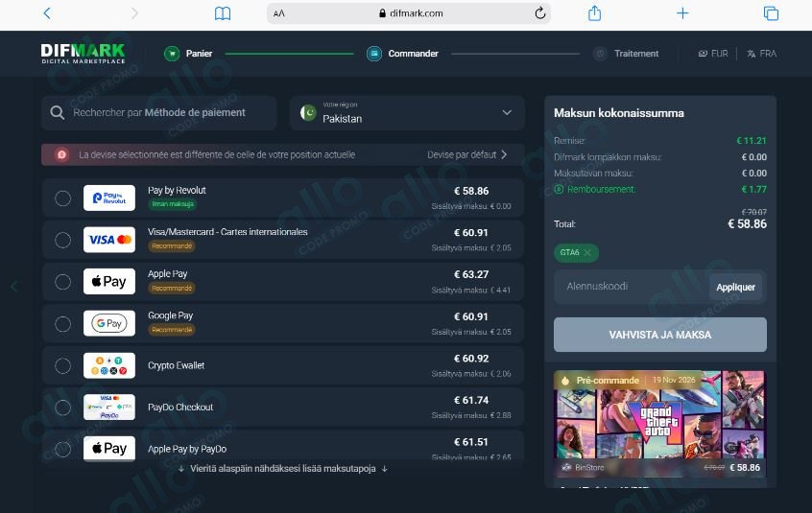812x513 pixels.
Task: Click the Alennuskoodi discount code field
Action: click(632, 287)
